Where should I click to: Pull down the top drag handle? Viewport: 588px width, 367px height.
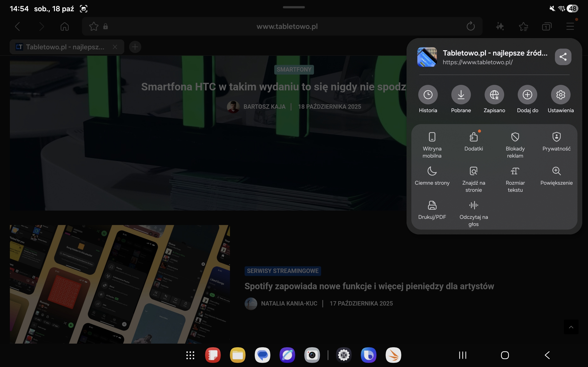coord(294,7)
